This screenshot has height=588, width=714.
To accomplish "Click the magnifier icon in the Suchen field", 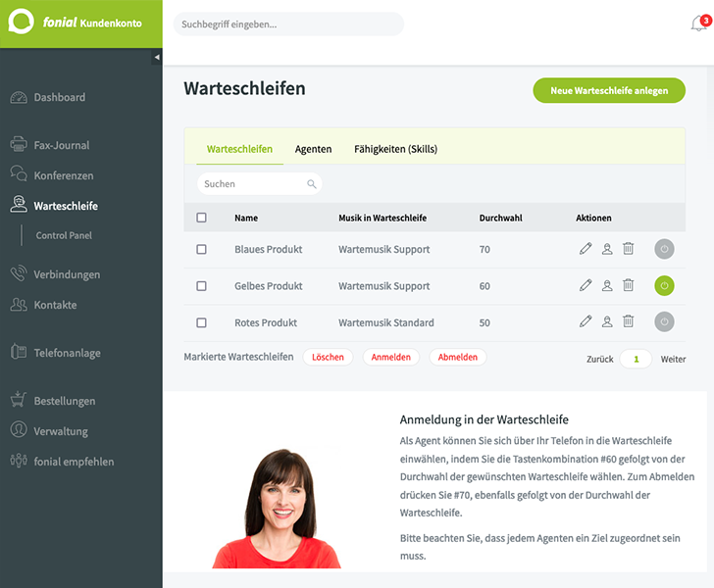I will 312,184.
